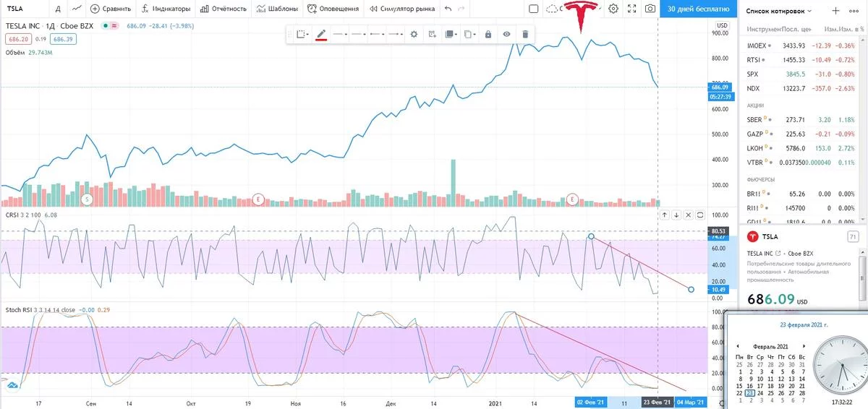This screenshot has height=409, width=868.
Task: Open line thickness dropdown
Action: click(340, 34)
